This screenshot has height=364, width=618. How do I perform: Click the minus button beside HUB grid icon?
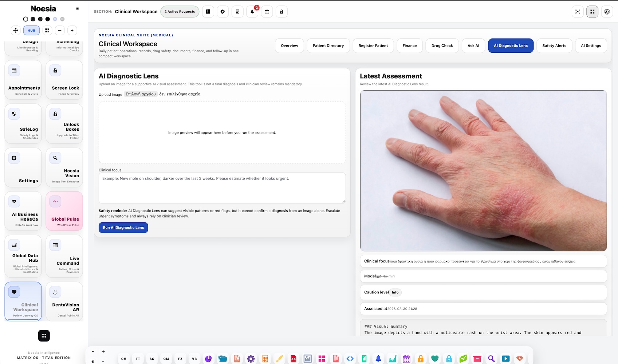tap(60, 31)
